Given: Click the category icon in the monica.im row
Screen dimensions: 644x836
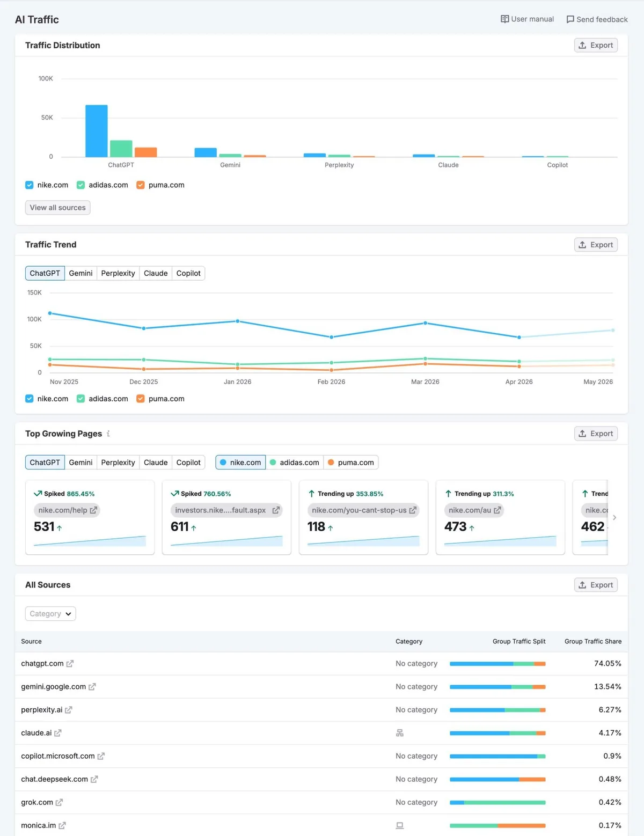Looking at the screenshot, I should 400,825.
